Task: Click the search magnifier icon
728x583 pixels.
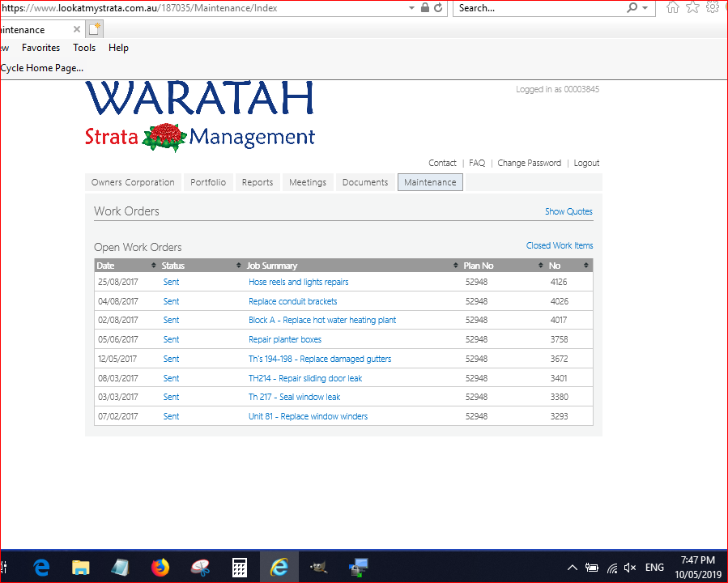Action: pyautogui.click(x=632, y=7)
